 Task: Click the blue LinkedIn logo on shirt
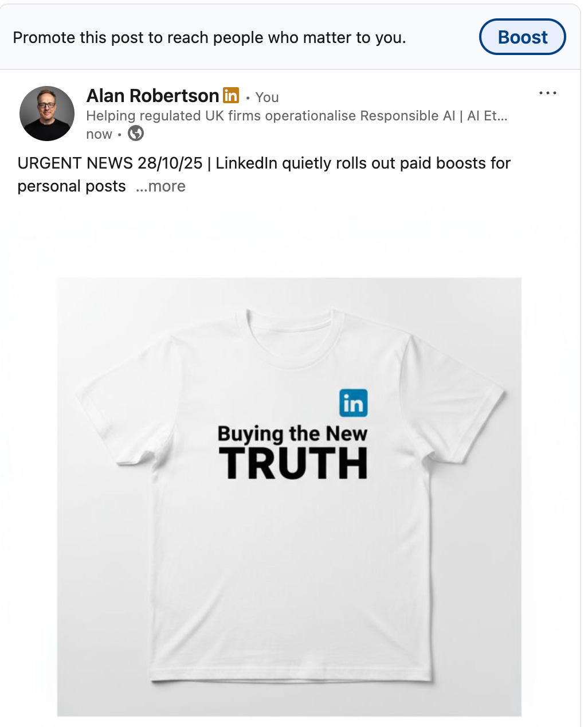(354, 403)
